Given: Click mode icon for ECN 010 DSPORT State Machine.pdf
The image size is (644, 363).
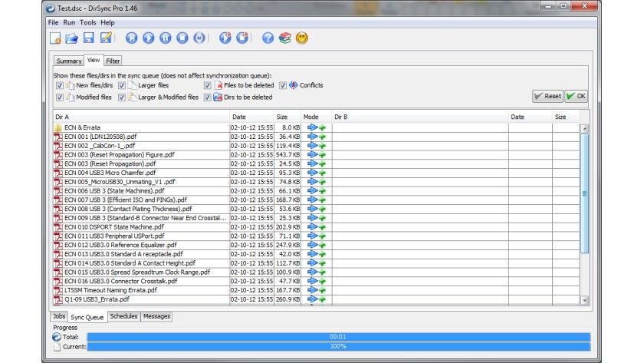Looking at the screenshot, I should click(317, 227).
